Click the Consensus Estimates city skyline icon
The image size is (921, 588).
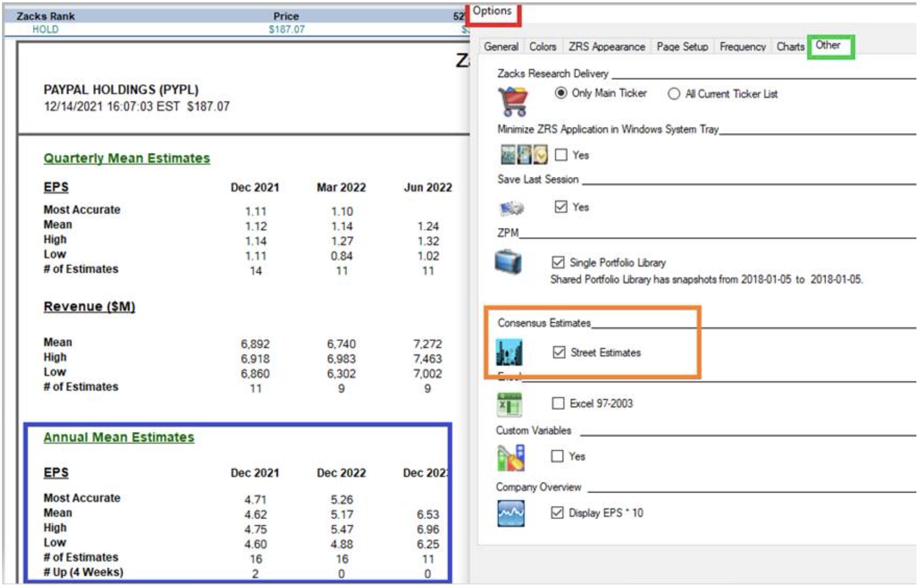click(x=509, y=352)
